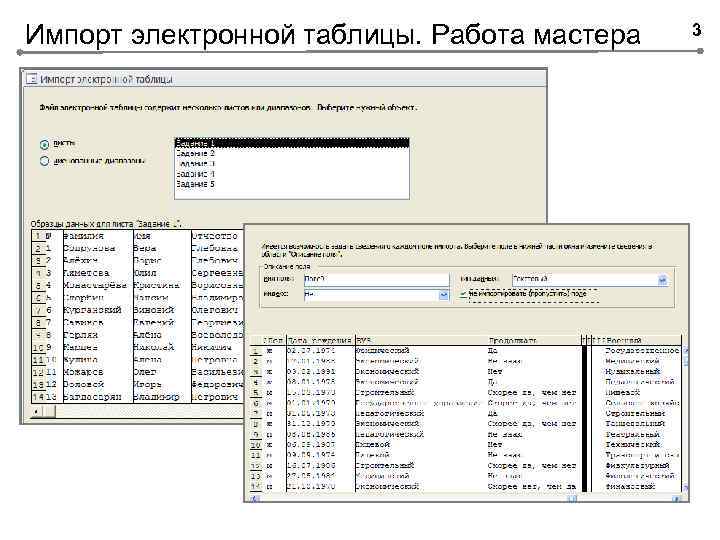720x540 pixels.
Task: Select the 'именованные диапазоны' radio button
Action: pyautogui.click(x=44, y=161)
